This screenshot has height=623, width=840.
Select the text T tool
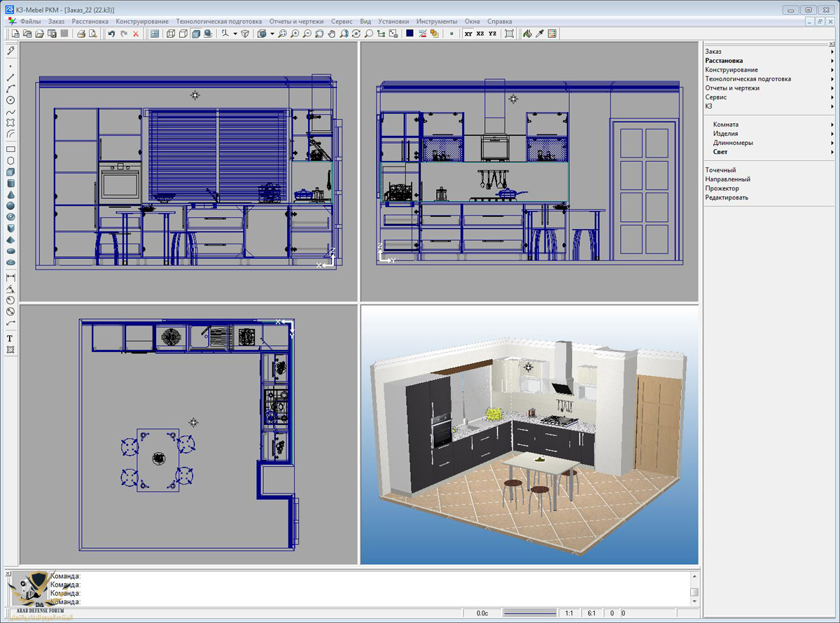click(10, 338)
